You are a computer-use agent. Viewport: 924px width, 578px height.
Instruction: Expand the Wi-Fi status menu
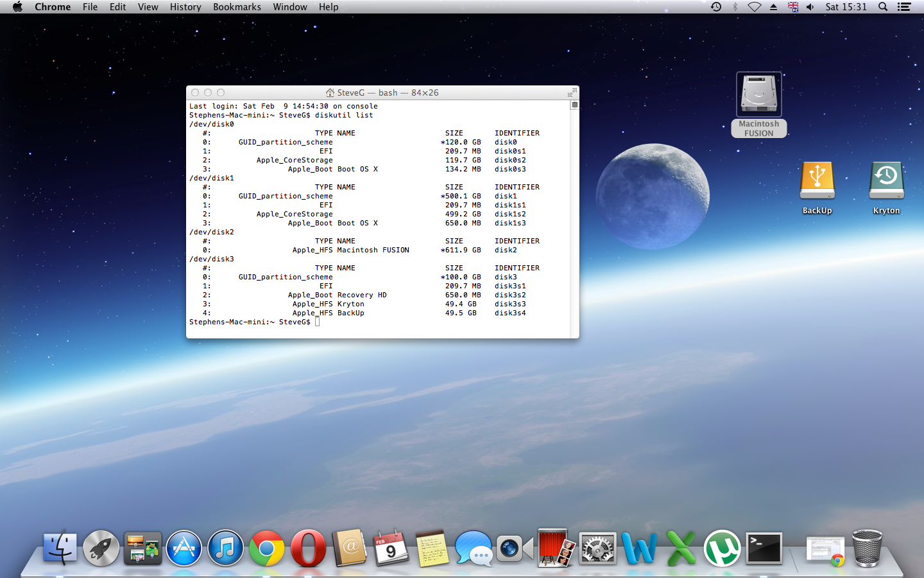point(755,7)
